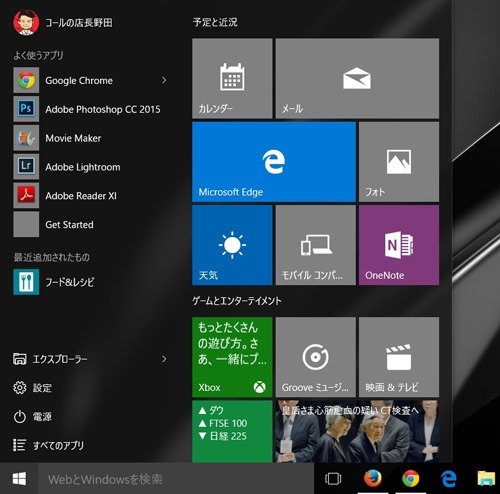Click the Lightroom Lr icon
Screen dimensions: 500x494
click(26, 167)
